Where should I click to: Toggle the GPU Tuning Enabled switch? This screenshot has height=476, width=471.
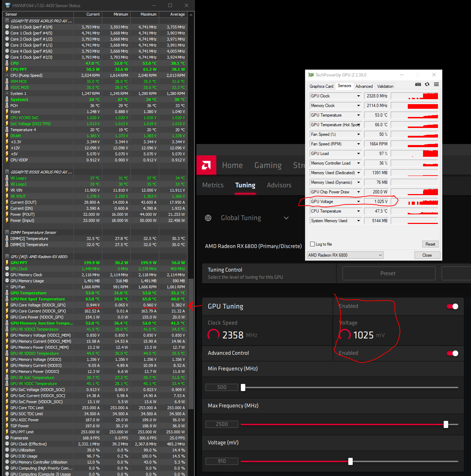click(x=453, y=306)
